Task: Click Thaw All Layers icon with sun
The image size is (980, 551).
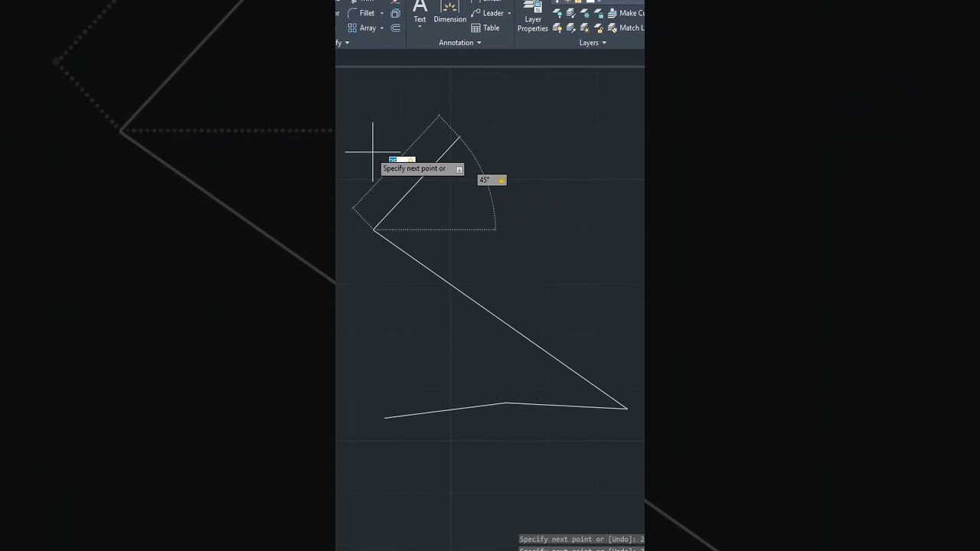Action: tap(585, 28)
